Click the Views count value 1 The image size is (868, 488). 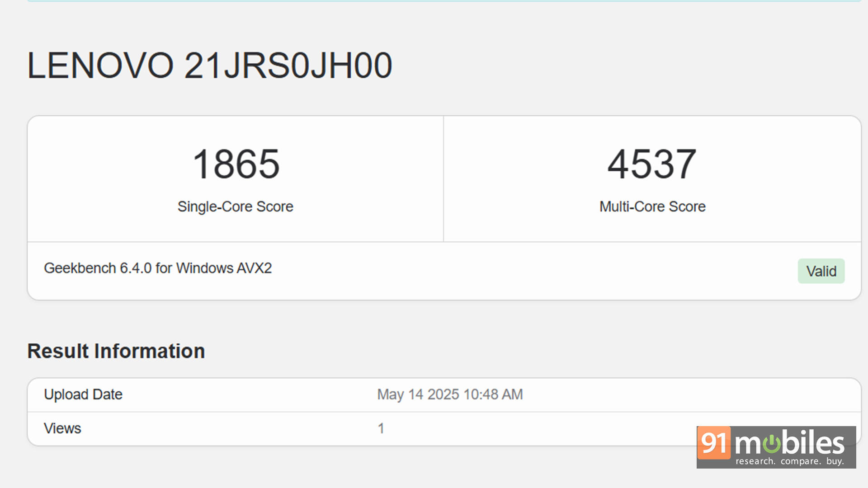tap(381, 428)
